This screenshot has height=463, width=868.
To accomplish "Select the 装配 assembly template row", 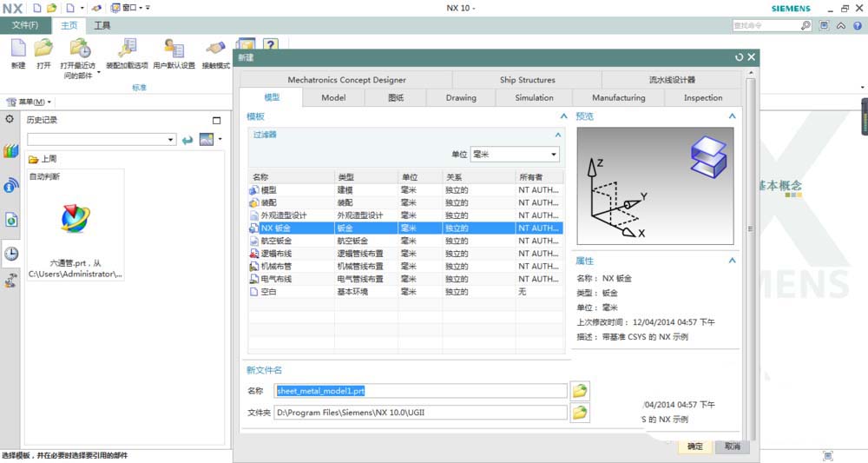I will [405, 202].
